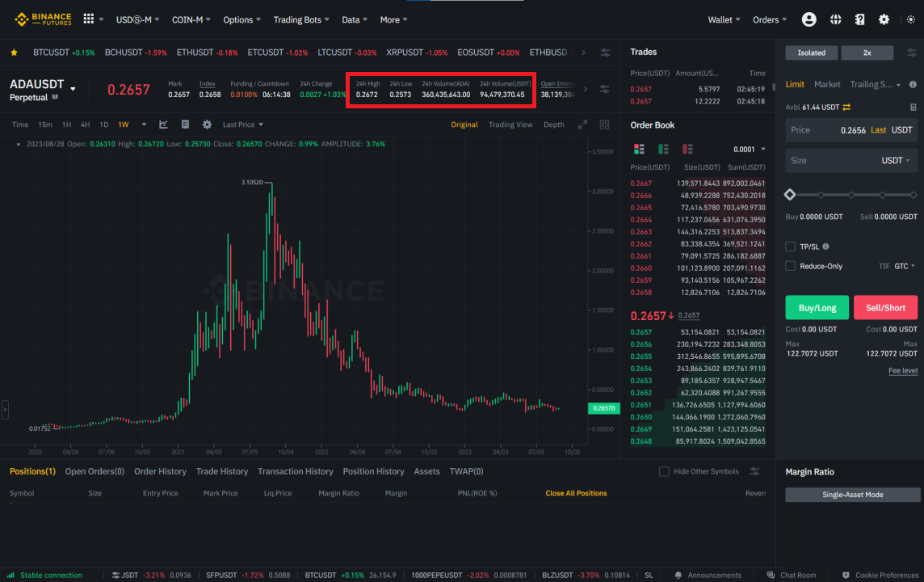Check Hide Other Symbols

click(664, 471)
